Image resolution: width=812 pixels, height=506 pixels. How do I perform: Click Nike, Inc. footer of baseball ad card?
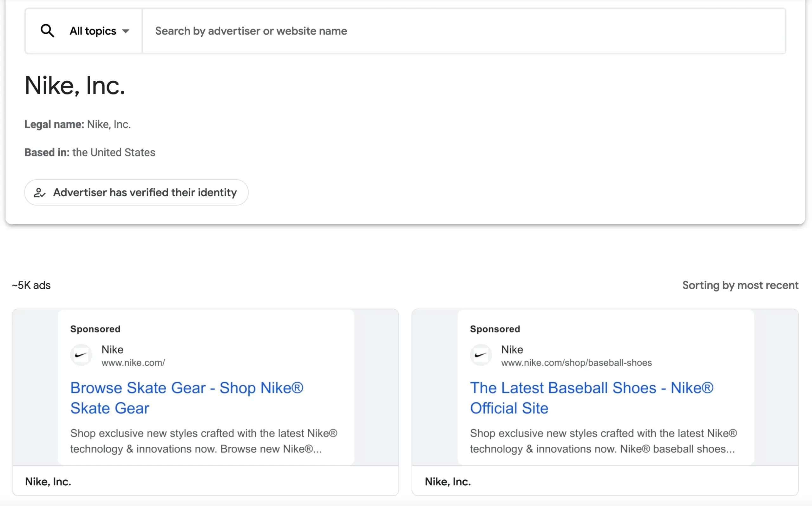(448, 482)
